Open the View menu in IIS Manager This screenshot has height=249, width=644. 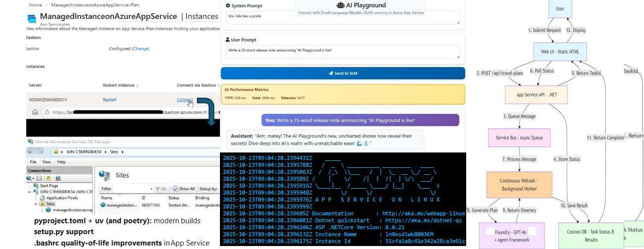pos(47,162)
